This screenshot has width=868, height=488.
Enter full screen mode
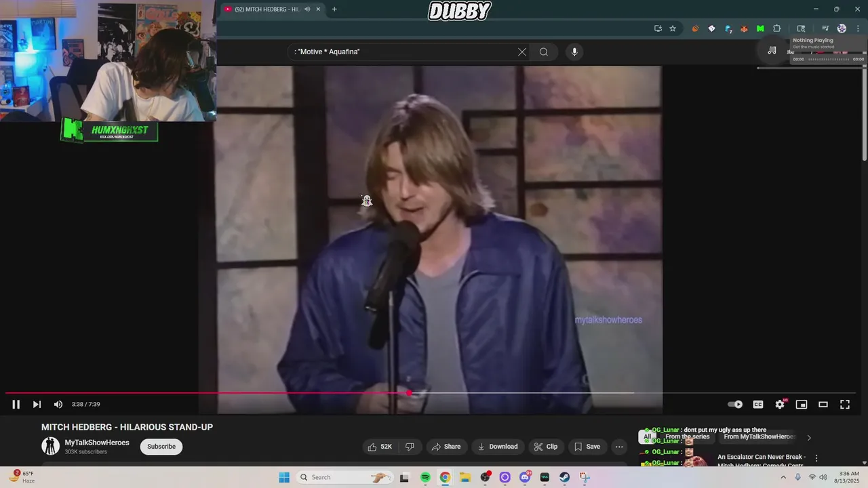click(x=845, y=405)
